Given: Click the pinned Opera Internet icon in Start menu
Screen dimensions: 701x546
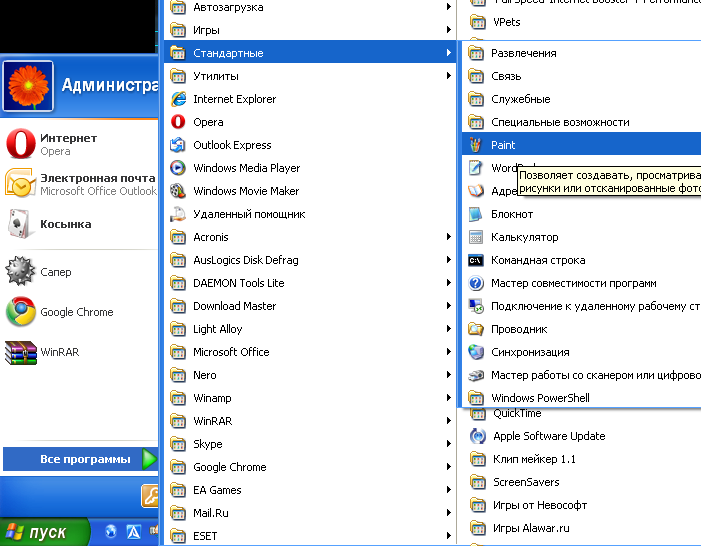Looking at the screenshot, I should [x=20, y=144].
